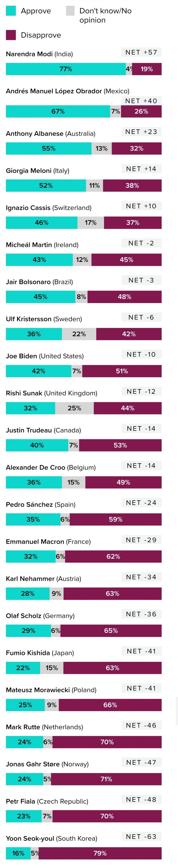178x868 pixels.
Task: Click the NET -14 badge for Trudeau
Action: [x=141, y=429]
